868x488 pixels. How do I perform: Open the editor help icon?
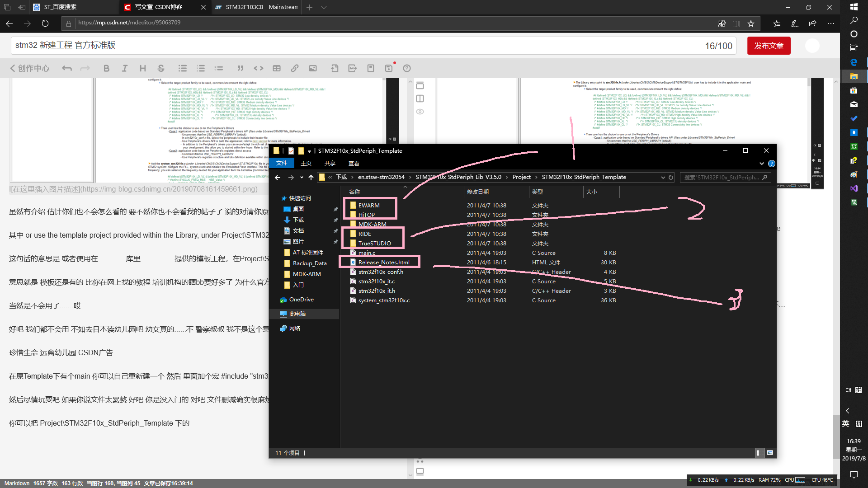(x=407, y=68)
